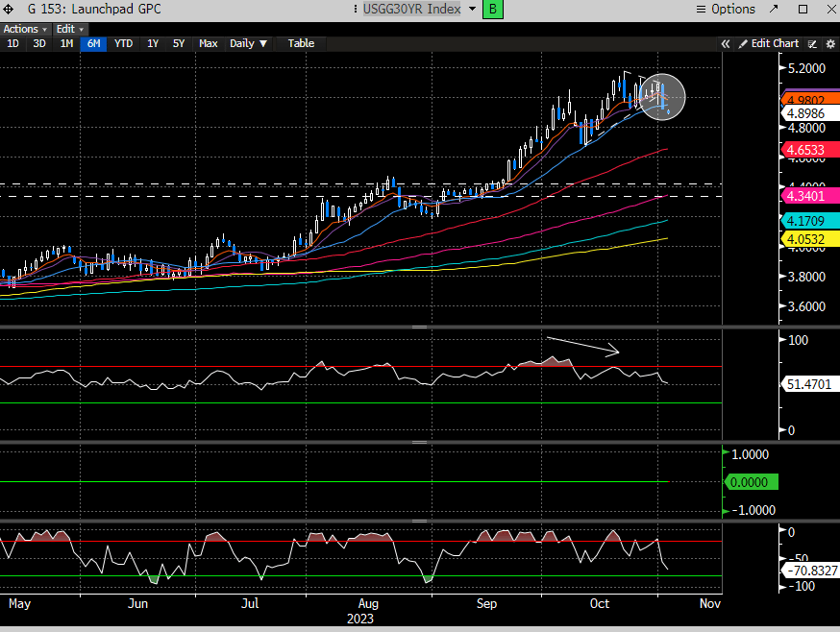Click the green B security group badge
The height and width of the screenshot is (632, 840).
(x=492, y=9)
